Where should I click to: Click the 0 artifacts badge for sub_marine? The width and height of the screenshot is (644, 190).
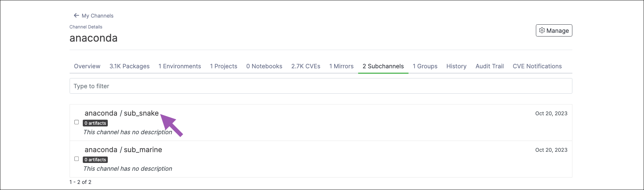(x=95, y=160)
